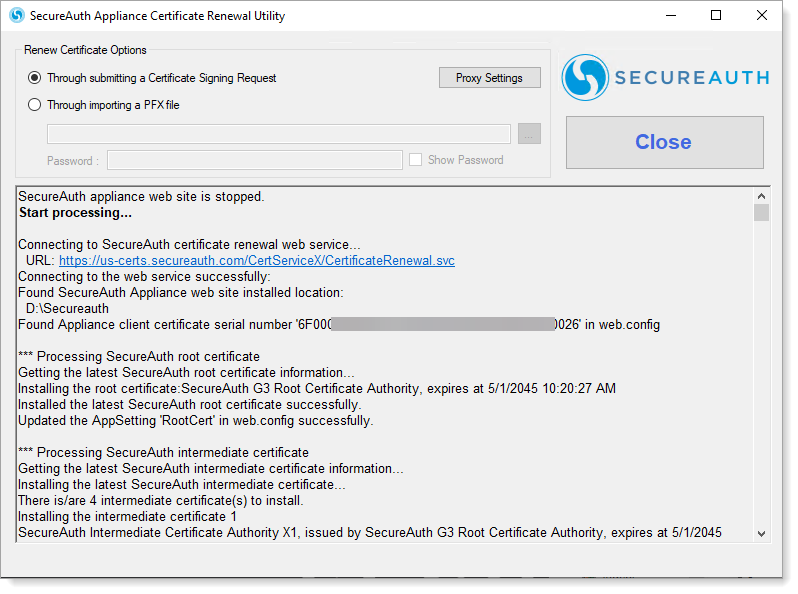Click the log scrollbar down arrow

tap(762, 533)
